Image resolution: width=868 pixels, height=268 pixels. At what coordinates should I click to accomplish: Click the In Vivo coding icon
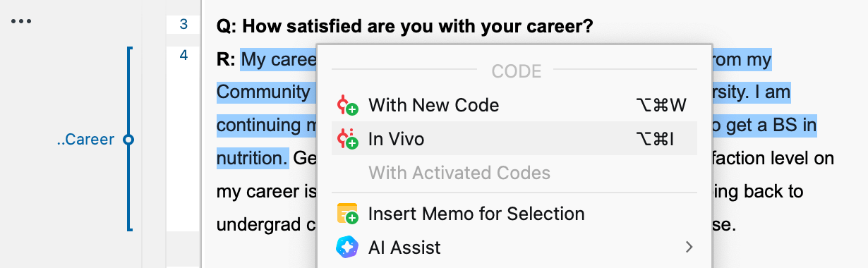[348, 139]
